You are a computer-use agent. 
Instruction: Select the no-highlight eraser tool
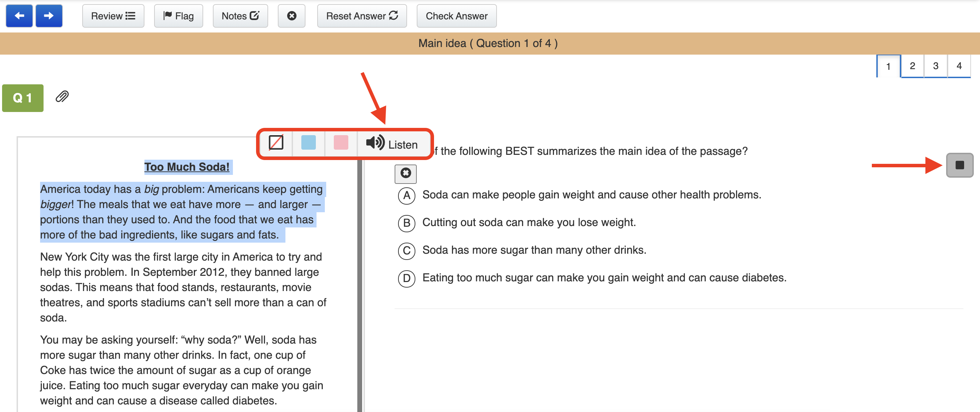pos(276,143)
